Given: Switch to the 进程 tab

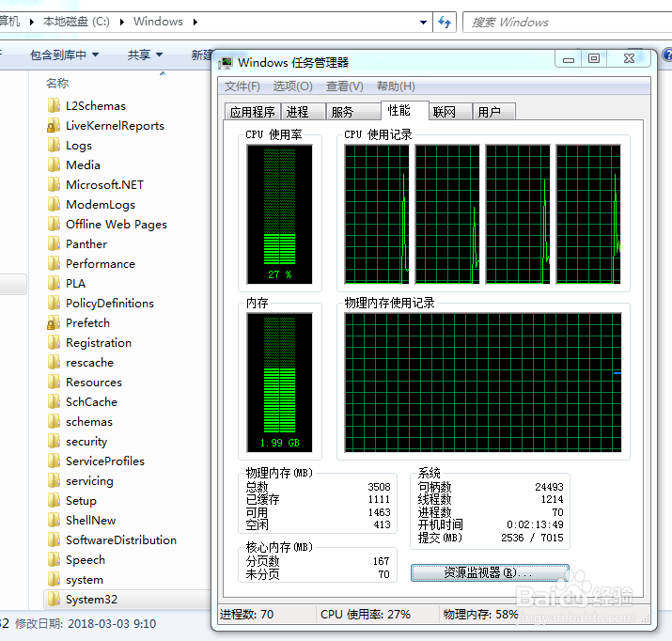Looking at the screenshot, I should [x=303, y=112].
